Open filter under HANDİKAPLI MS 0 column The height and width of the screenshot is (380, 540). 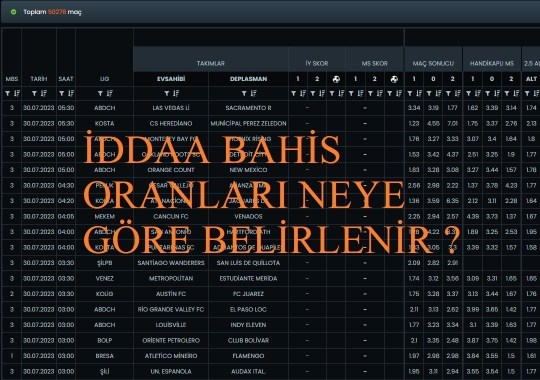tap(488, 93)
